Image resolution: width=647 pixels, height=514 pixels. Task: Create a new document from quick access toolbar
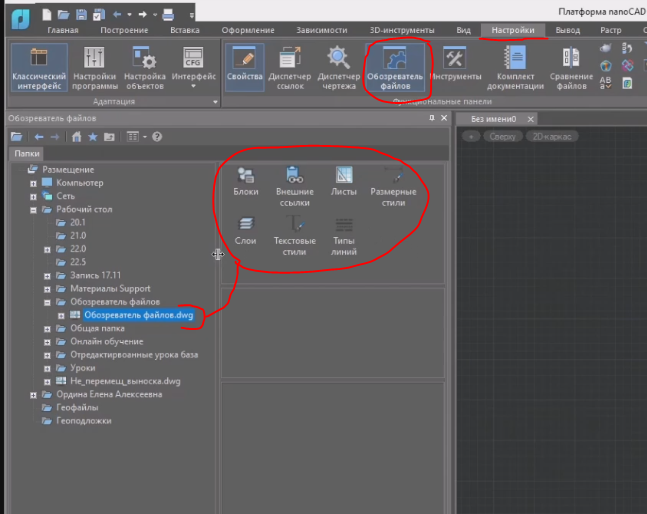(x=47, y=15)
